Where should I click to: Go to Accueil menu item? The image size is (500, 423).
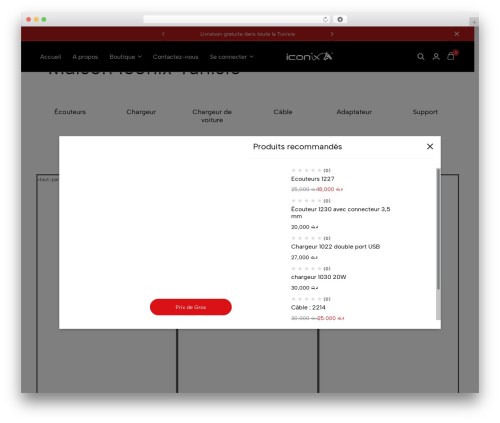click(x=50, y=57)
